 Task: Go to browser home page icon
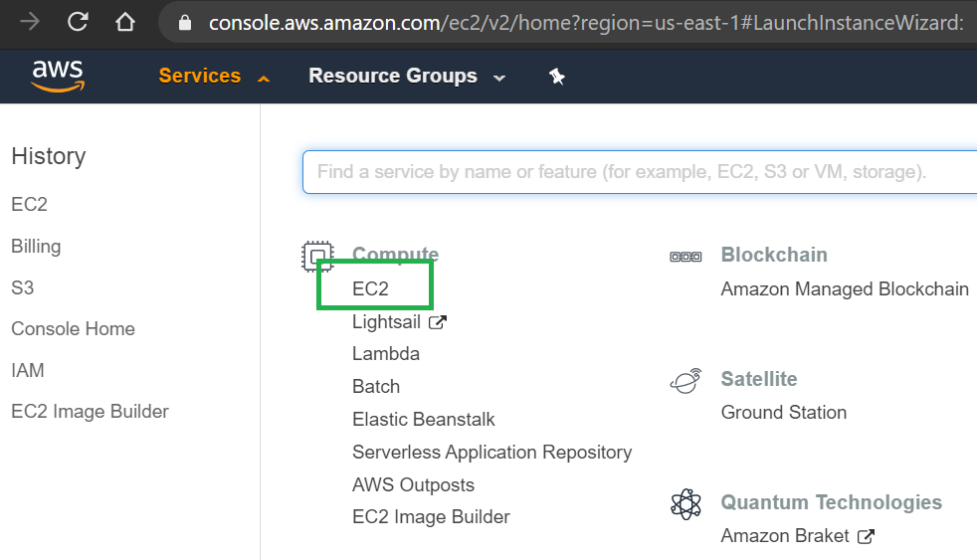click(x=123, y=21)
